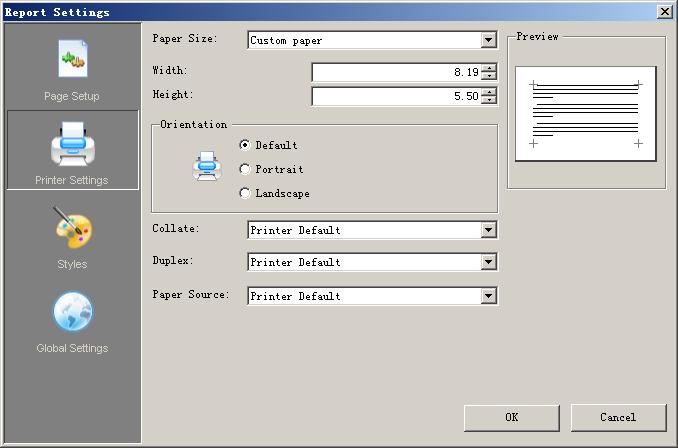The height and width of the screenshot is (448, 678).
Task: Open the Duplex dropdown list
Action: (488, 262)
